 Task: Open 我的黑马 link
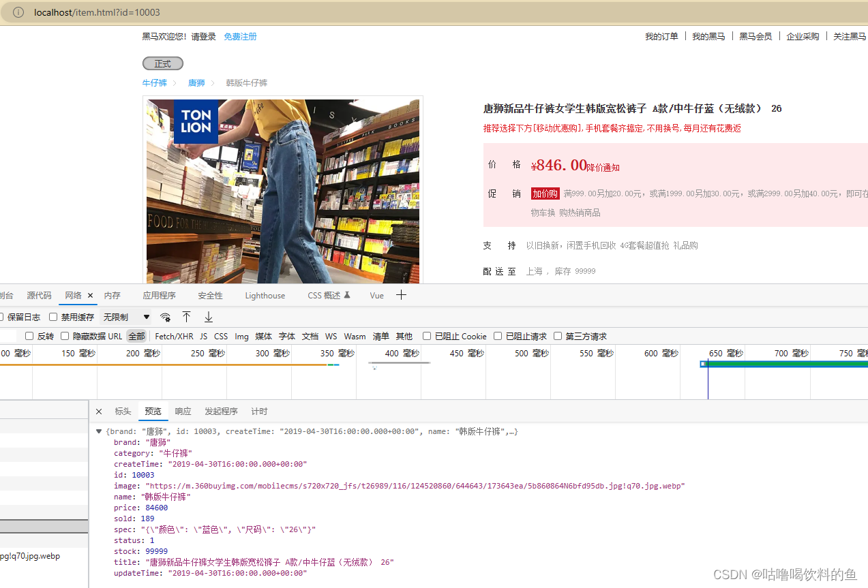pyautogui.click(x=708, y=37)
